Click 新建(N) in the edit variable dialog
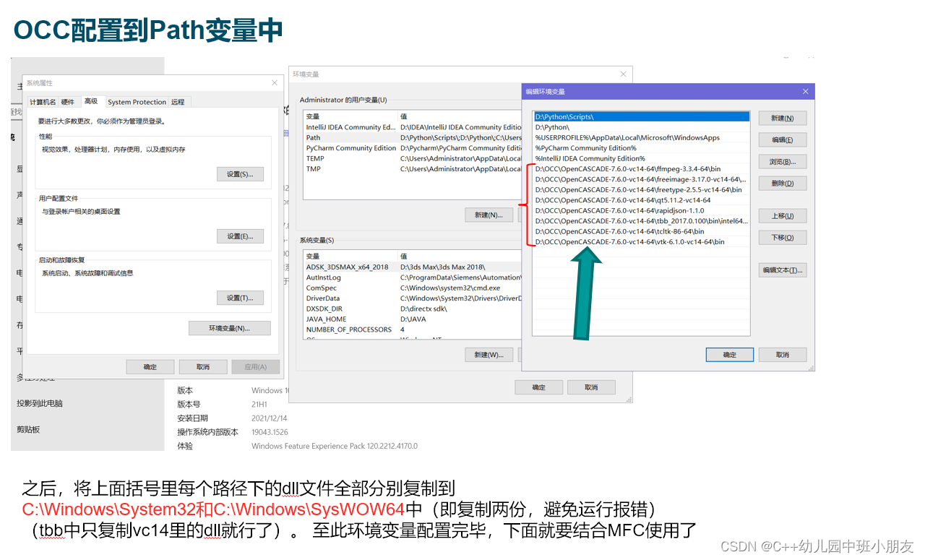This screenshot has height=560, width=925. [782, 117]
